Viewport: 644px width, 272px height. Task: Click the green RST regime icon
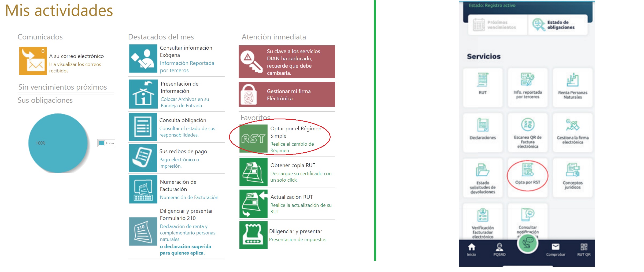(253, 138)
